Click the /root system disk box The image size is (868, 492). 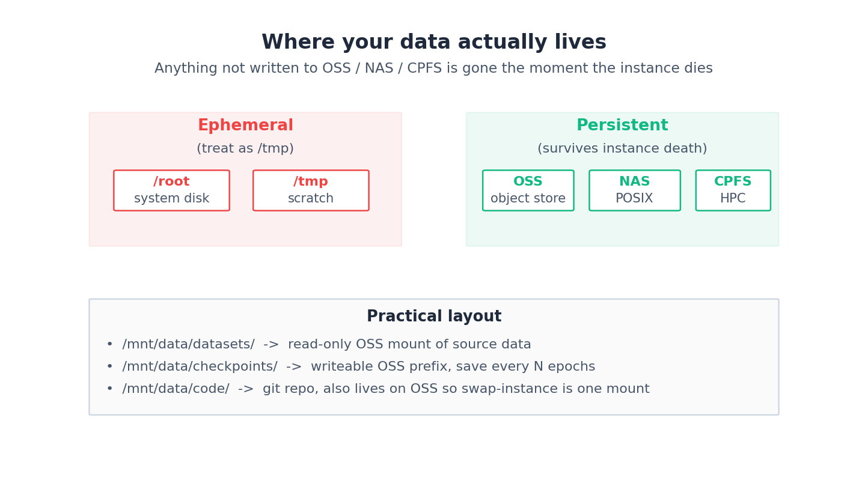171,190
